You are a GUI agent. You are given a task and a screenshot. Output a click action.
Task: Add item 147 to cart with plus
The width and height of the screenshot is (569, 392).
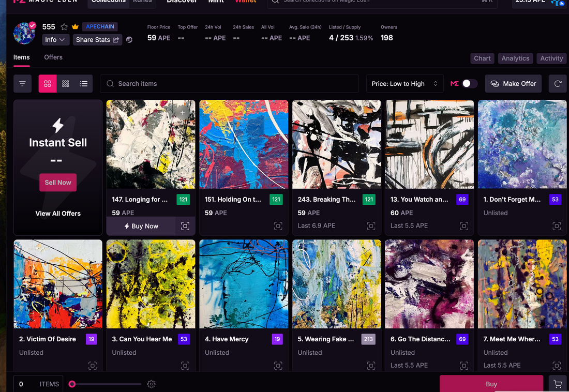pyautogui.click(x=182, y=112)
